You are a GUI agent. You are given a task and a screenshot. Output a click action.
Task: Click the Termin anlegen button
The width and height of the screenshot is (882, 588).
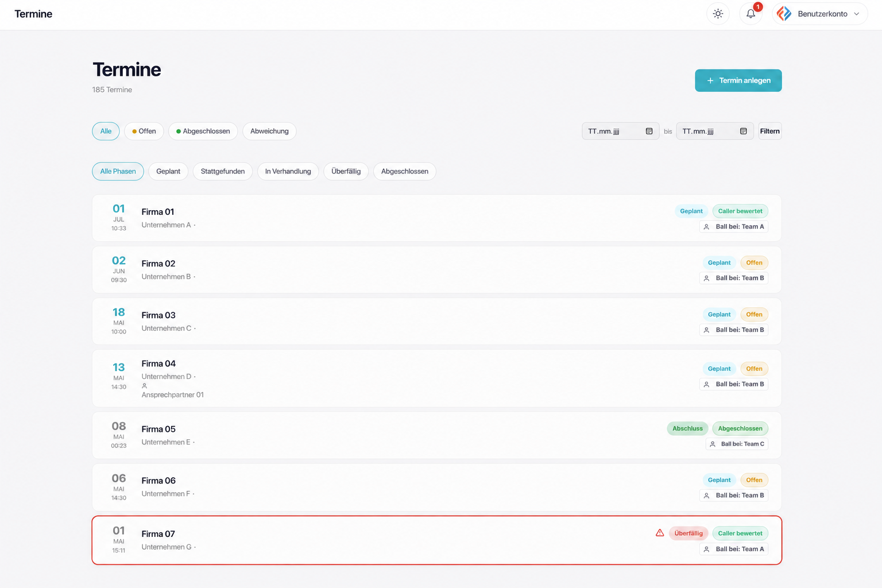pyautogui.click(x=738, y=80)
